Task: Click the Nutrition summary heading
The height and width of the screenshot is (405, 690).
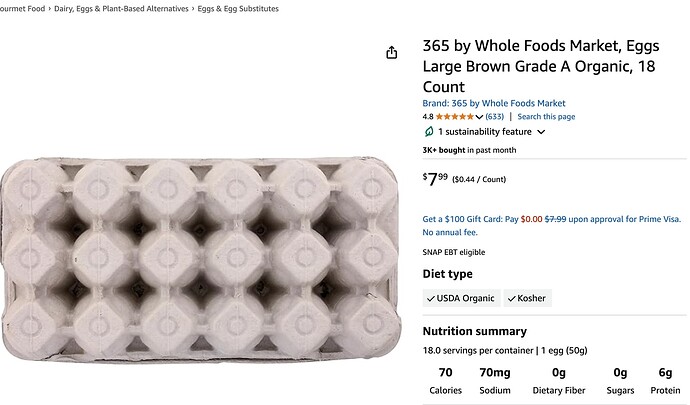Action: click(x=474, y=331)
